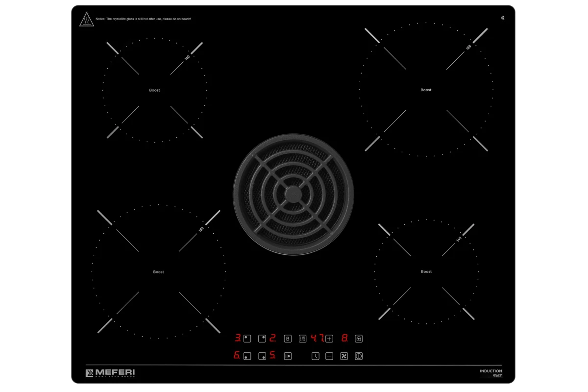Click the central extractor vent grille
This screenshot has height=392, width=588.
294,195
